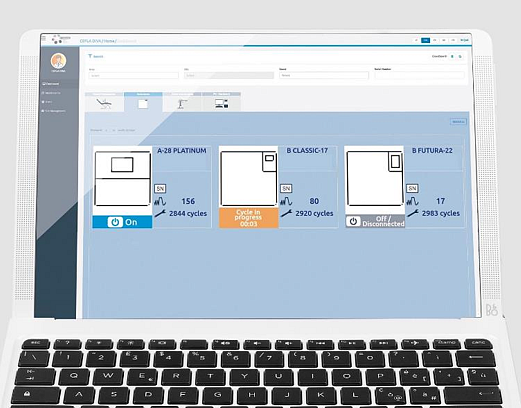Open the X-ray device category tab
This screenshot has width=521, height=408.
(182, 102)
